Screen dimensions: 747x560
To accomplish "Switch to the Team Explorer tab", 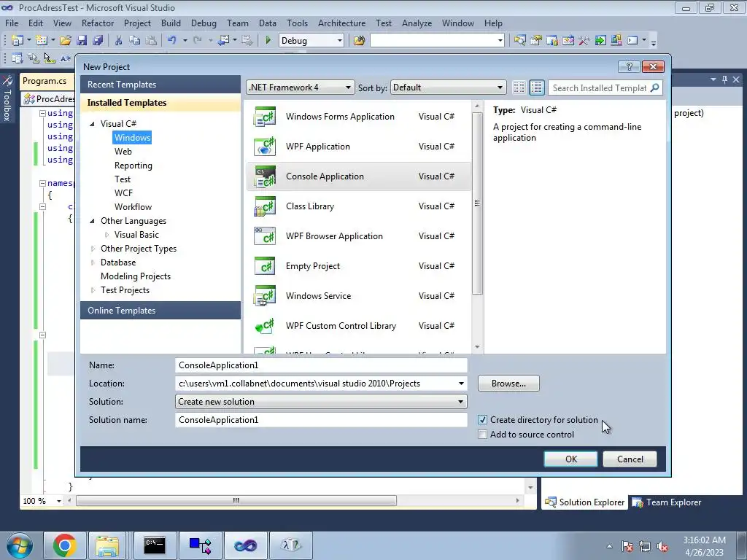I will click(x=667, y=502).
